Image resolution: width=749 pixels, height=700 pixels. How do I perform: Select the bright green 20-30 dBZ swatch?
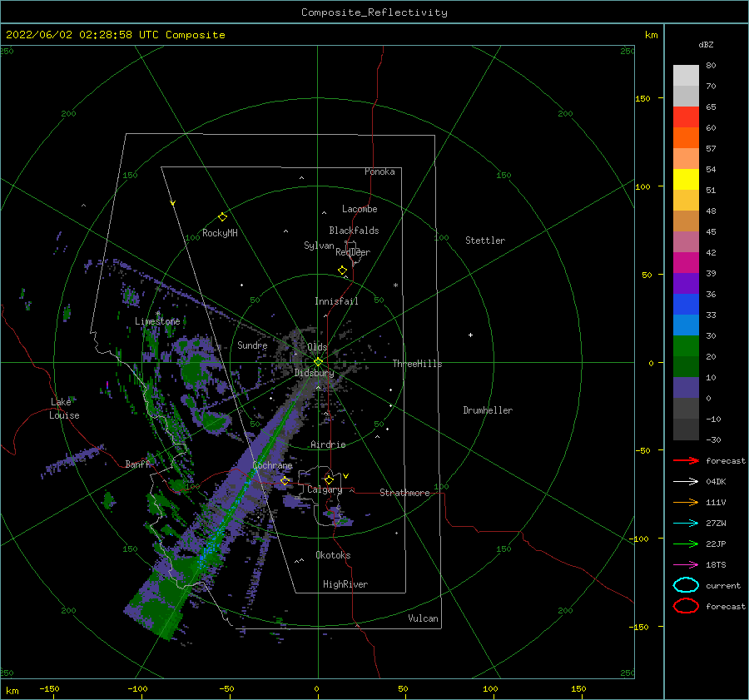click(686, 345)
